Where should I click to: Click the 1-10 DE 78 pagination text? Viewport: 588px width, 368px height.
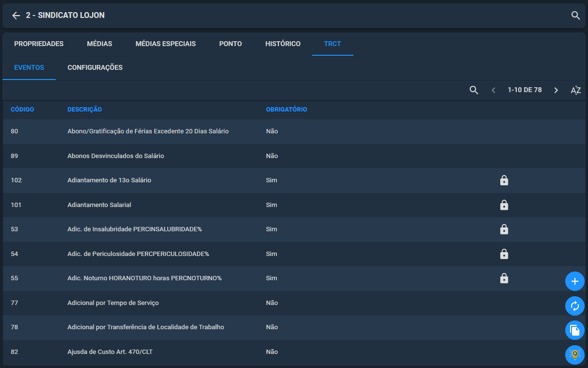tap(524, 90)
